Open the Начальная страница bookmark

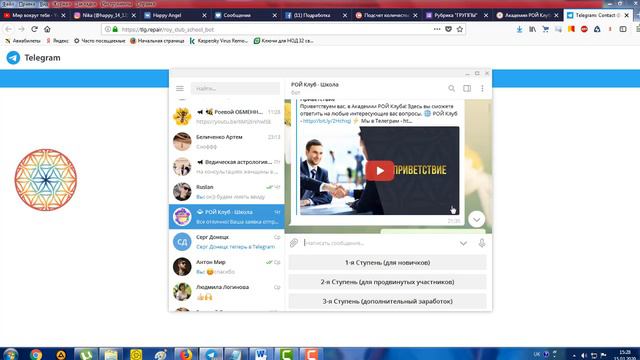coord(157,41)
